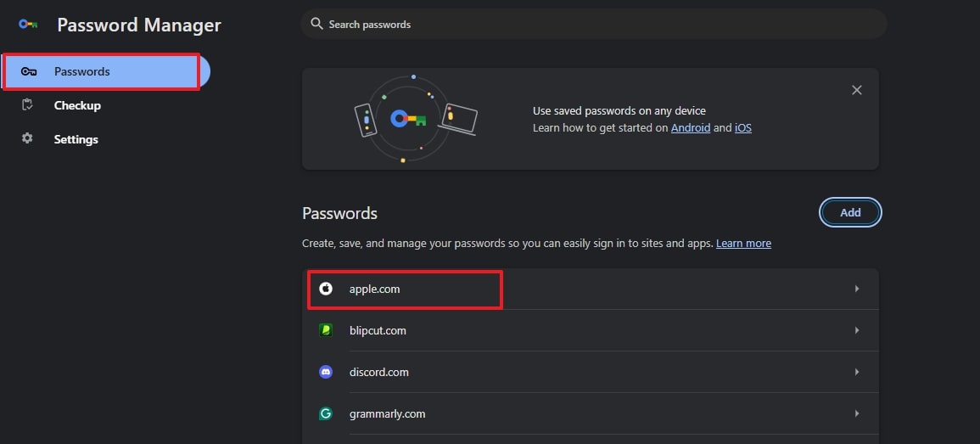Click the Google Password Manager key logo

coord(28,25)
